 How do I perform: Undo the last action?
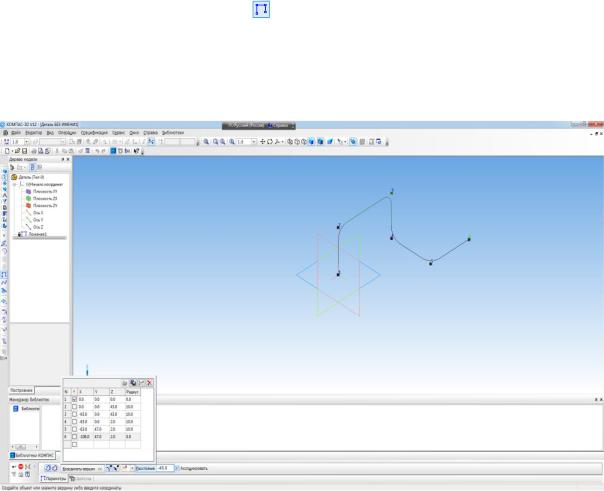(x=97, y=151)
